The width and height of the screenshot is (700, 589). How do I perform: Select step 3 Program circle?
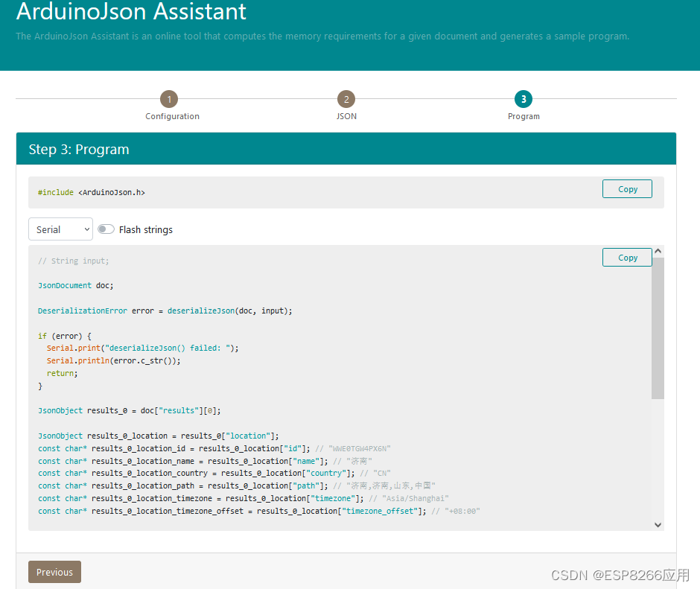click(524, 99)
